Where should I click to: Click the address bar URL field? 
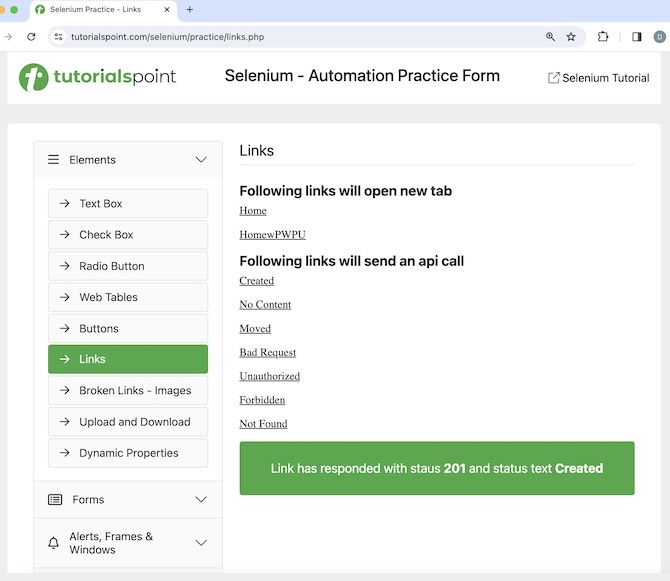[300, 37]
